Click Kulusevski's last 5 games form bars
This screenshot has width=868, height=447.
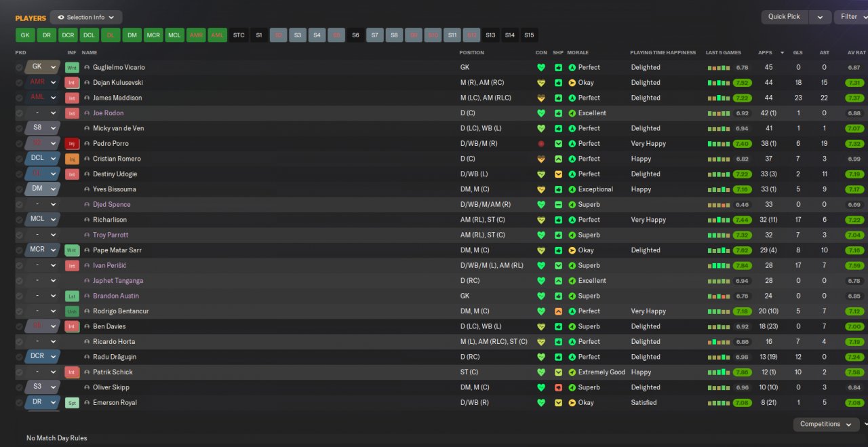point(718,83)
